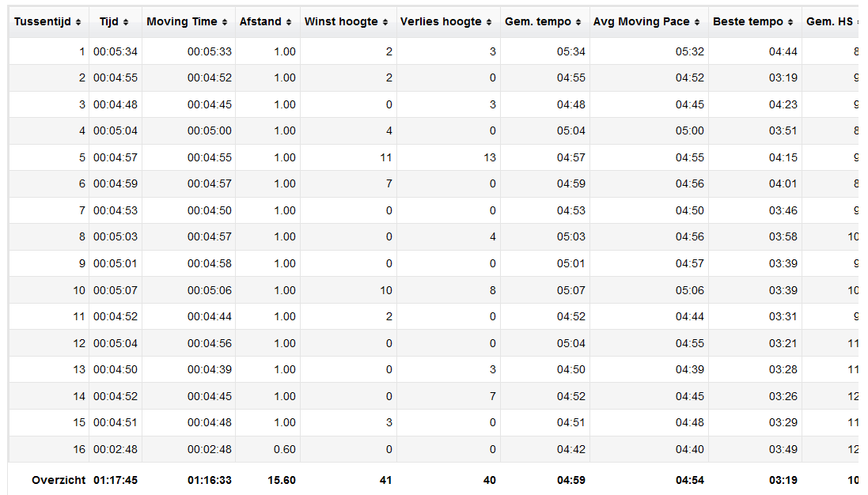The height and width of the screenshot is (495, 868).
Task: Click Overzicht total time 01:17:45
Action: [116, 480]
